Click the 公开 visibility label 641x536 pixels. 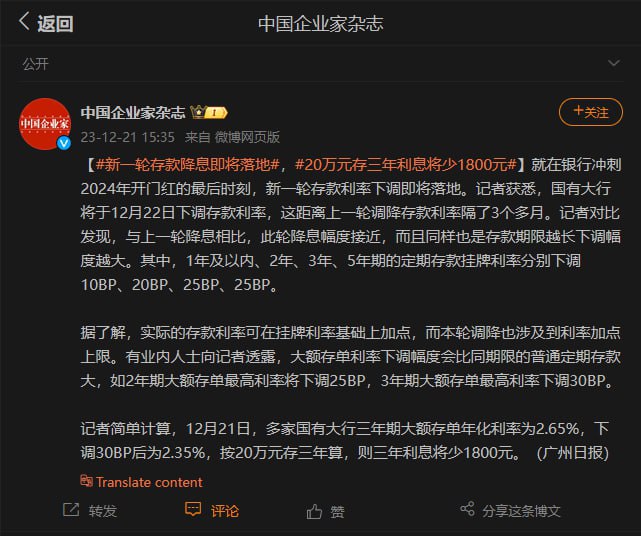click(35, 64)
